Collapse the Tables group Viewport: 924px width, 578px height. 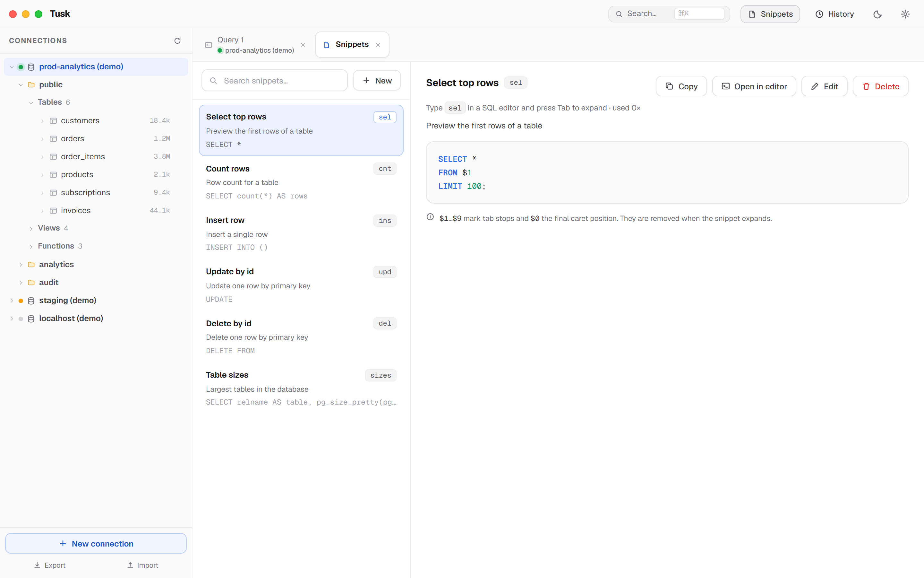tap(31, 102)
